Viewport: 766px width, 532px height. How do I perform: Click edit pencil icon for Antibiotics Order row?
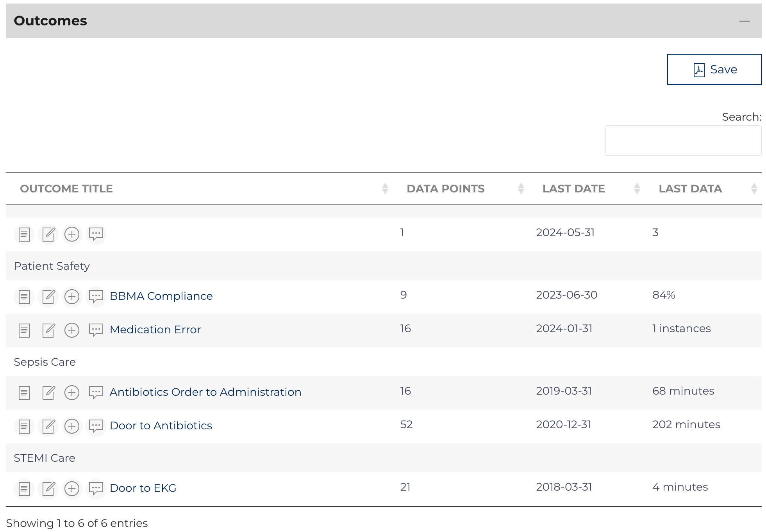[x=48, y=393]
